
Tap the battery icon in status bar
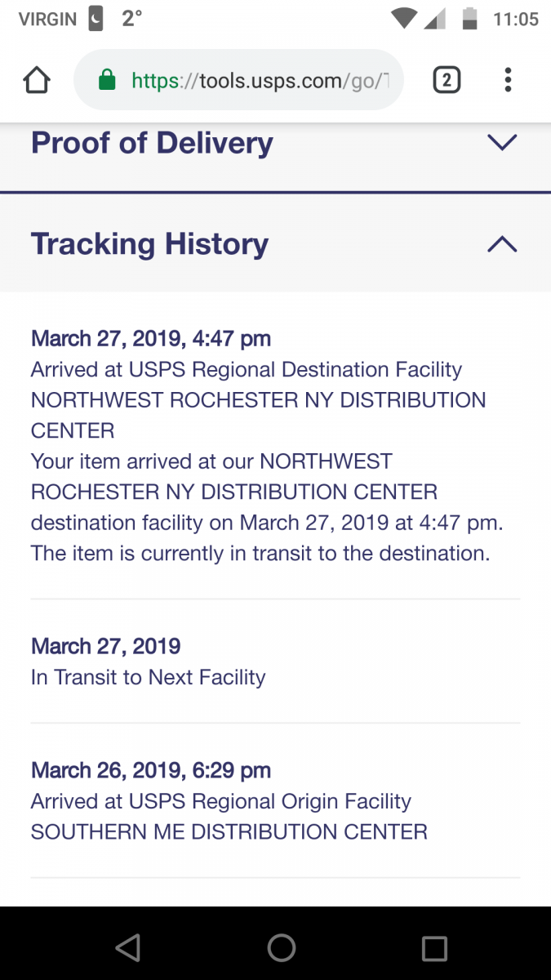[x=469, y=19]
